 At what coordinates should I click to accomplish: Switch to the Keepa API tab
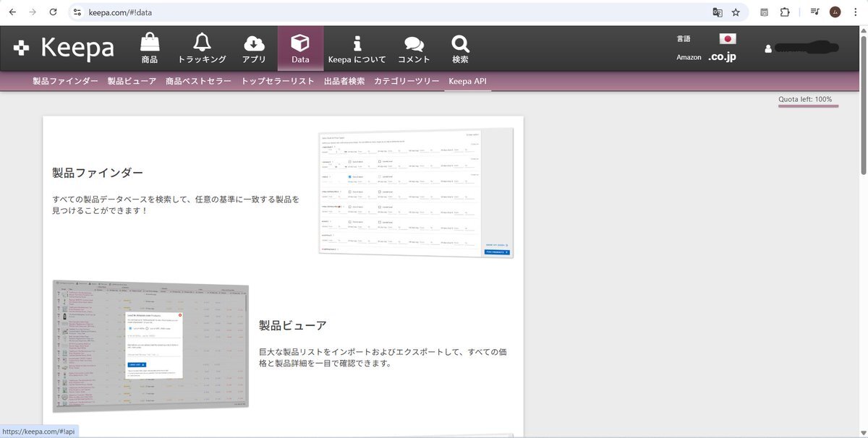(467, 81)
